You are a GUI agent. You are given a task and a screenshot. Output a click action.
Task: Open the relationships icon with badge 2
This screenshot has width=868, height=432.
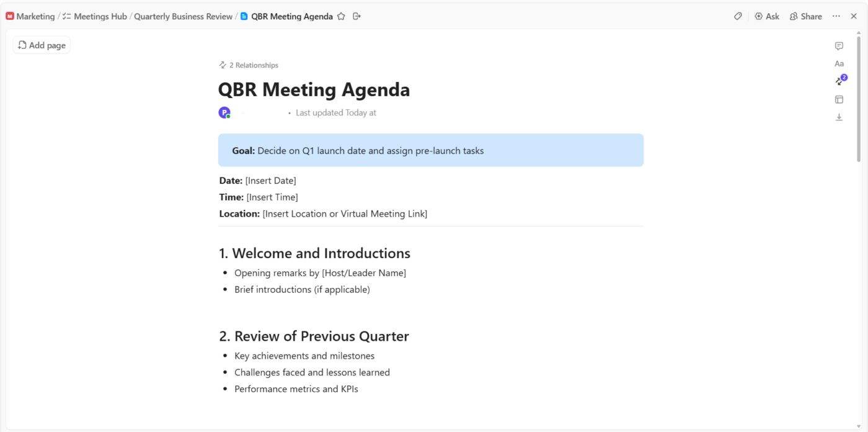tap(838, 80)
